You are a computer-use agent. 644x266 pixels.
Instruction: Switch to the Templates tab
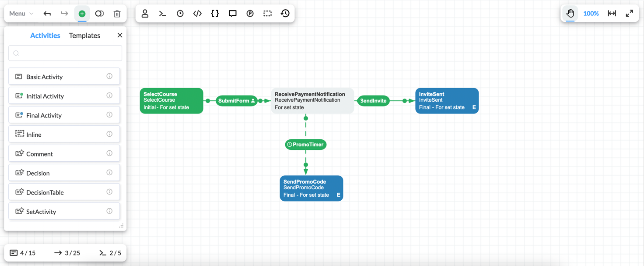[x=84, y=35]
